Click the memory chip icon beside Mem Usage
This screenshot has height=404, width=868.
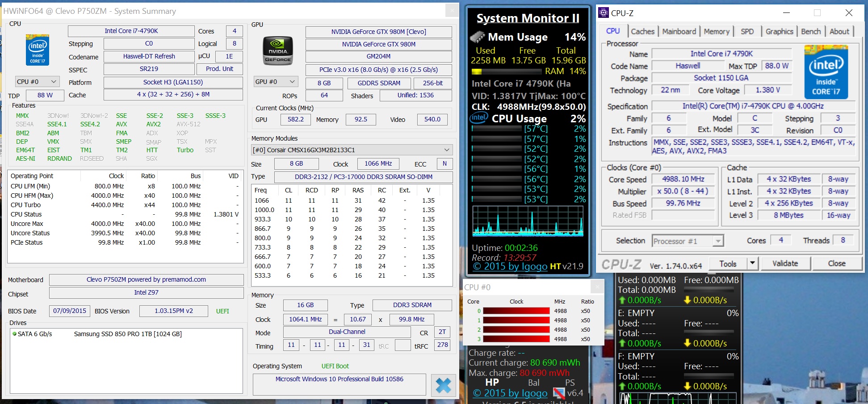coord(478,37)
